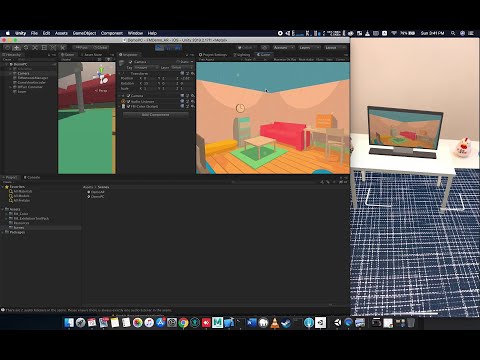Enable or disable the Camera component checkbox
The height and width of the screenshot is (360, 480).
pyautogui.click(x=128, y=96)
